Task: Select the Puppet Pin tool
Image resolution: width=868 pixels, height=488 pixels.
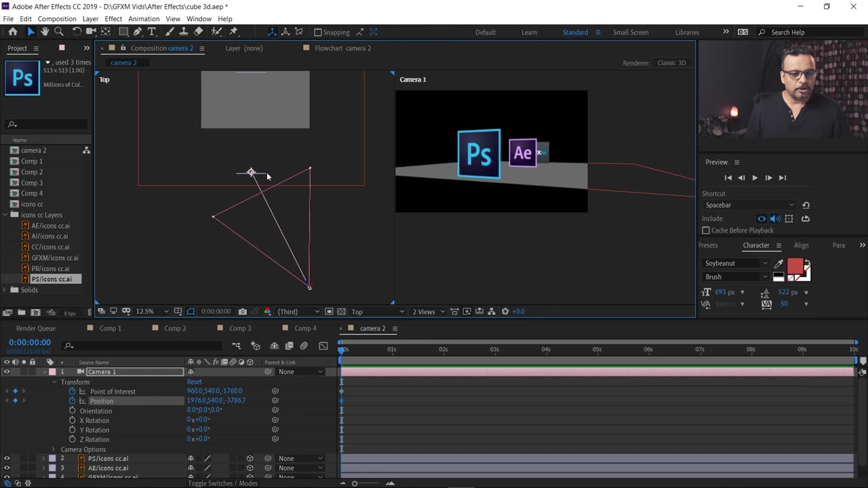Action: 234,32
